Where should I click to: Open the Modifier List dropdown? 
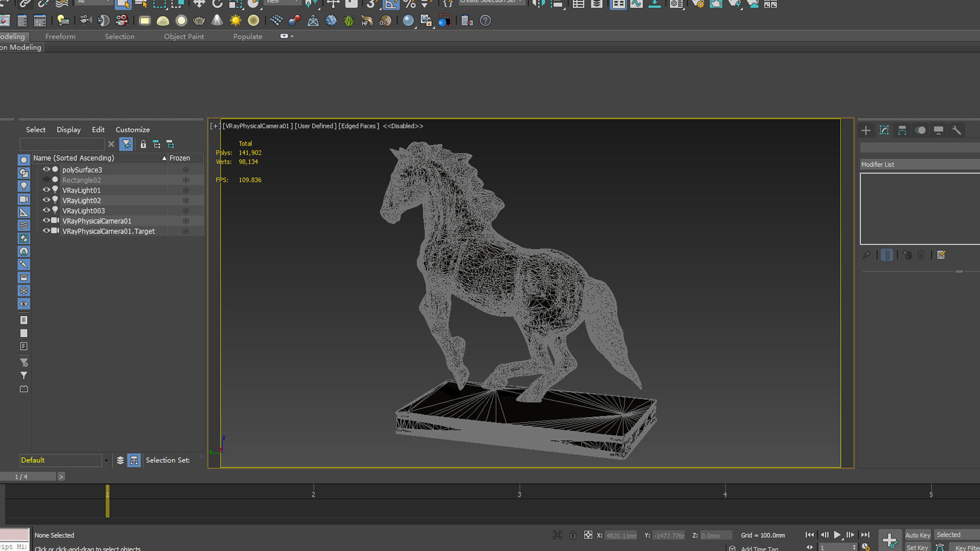pyautogui.click(x=920, y=164)
